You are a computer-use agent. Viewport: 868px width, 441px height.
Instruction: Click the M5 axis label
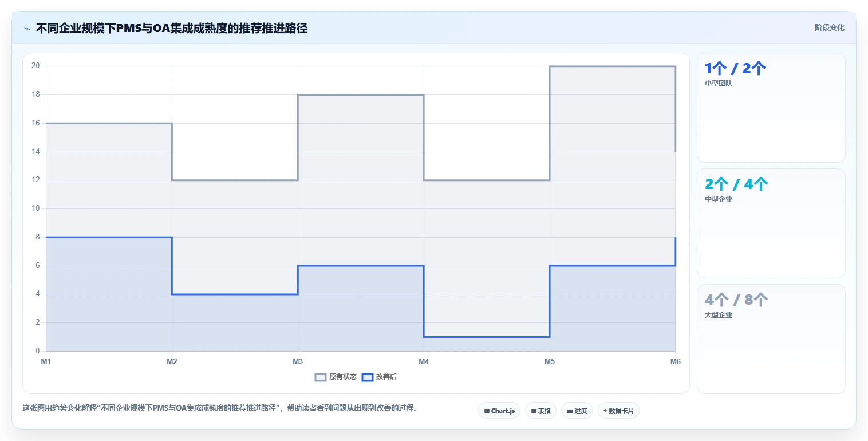click(550, 361)
